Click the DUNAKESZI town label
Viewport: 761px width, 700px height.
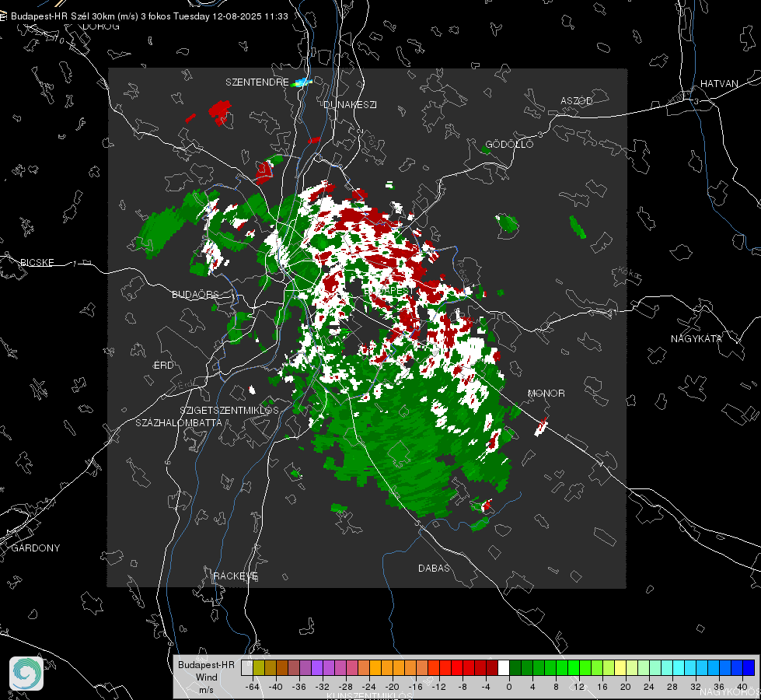click(x=350, y=105)
